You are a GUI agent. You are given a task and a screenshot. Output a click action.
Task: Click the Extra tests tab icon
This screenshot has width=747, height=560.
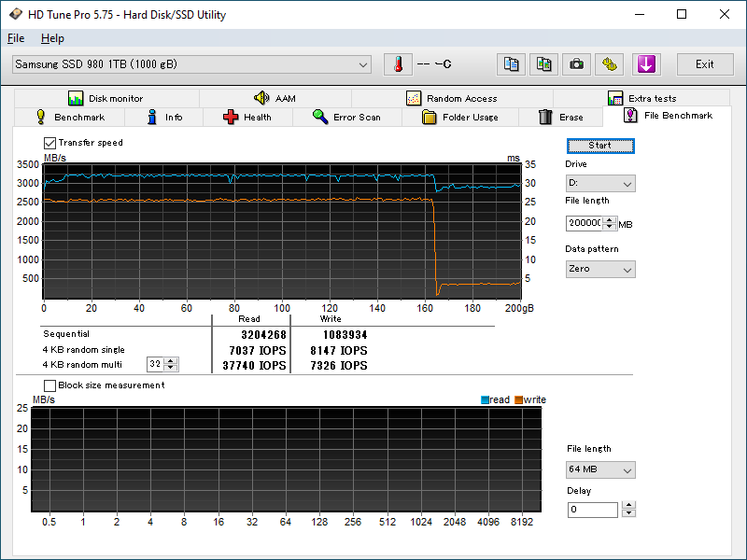click(615, 98)
